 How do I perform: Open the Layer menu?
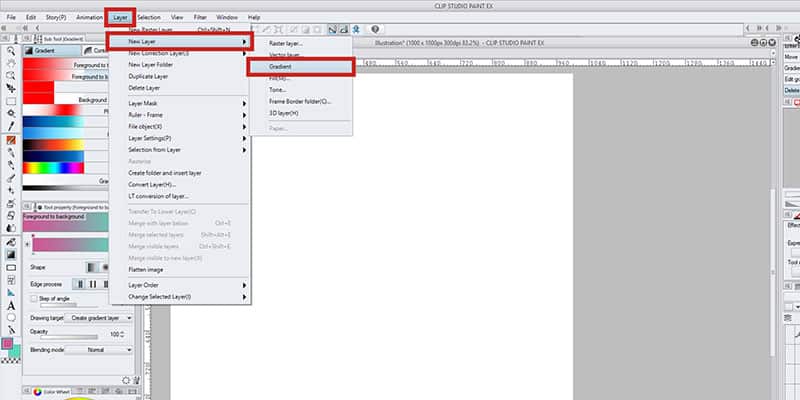click(x=120, y=17)
